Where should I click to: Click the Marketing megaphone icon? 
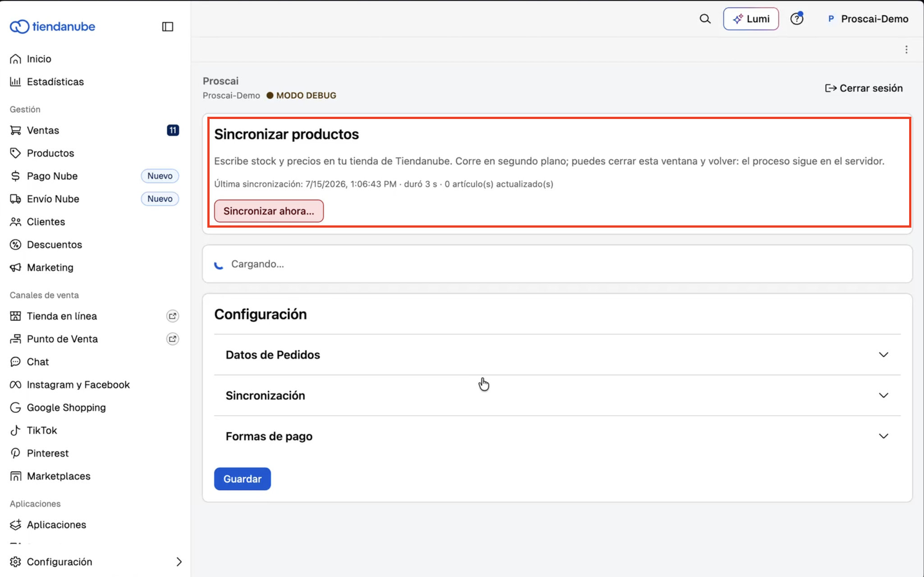point(16,268)
